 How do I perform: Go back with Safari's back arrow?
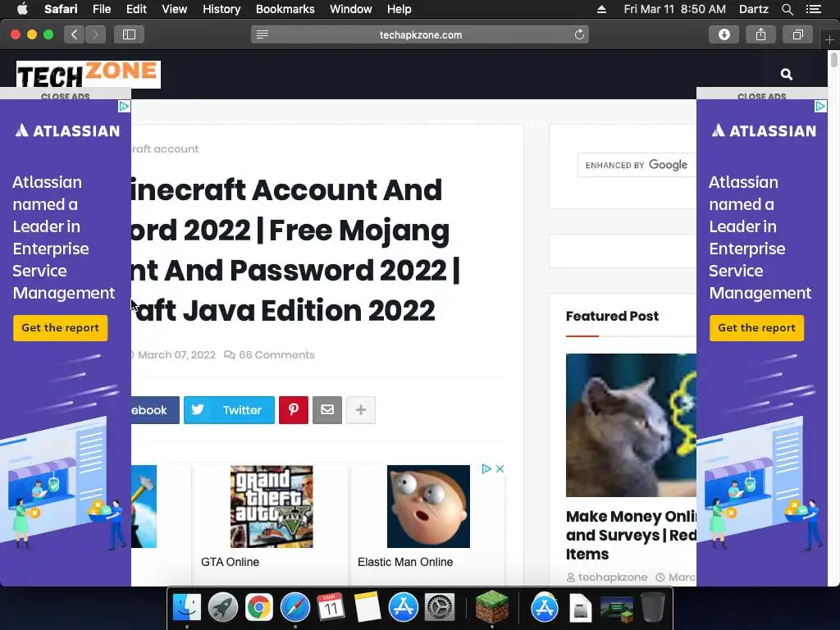(75, 34)
